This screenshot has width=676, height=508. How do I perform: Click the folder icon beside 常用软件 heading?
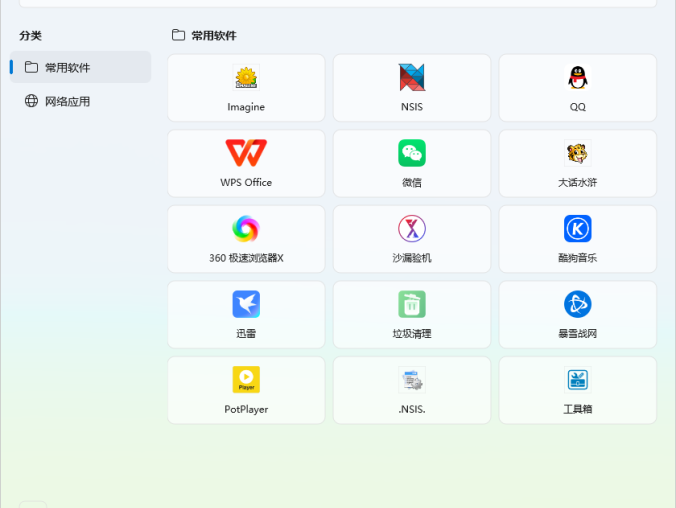178,35
